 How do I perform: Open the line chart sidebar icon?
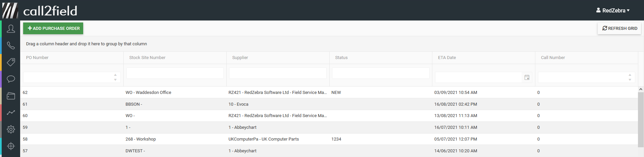11,113
